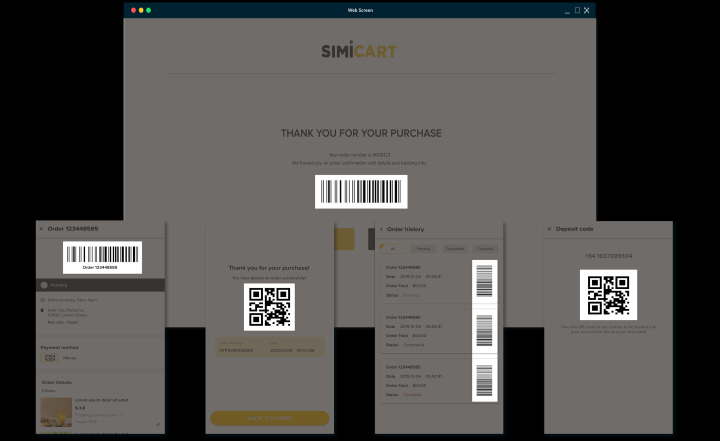
Task: Switch to the Completed filter tab
Action: pyautogui.click(x=455, y=249)
